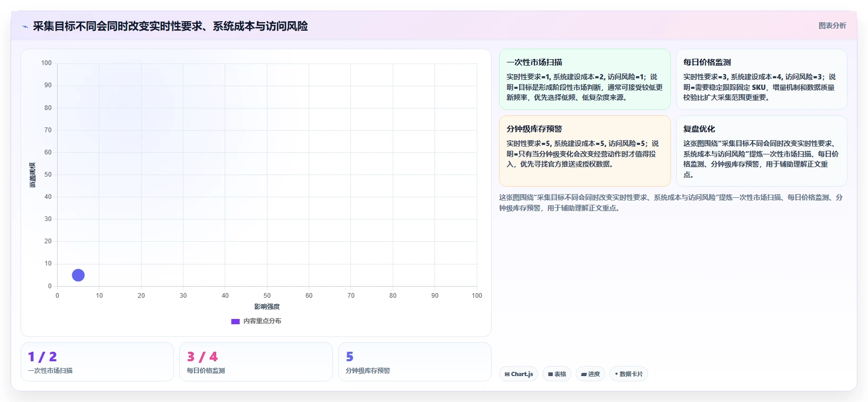The width and height of the screenshot is (868, 402).
Task: Open the 分钟级库存预警 orange card
Action: (x=585, y=151)
